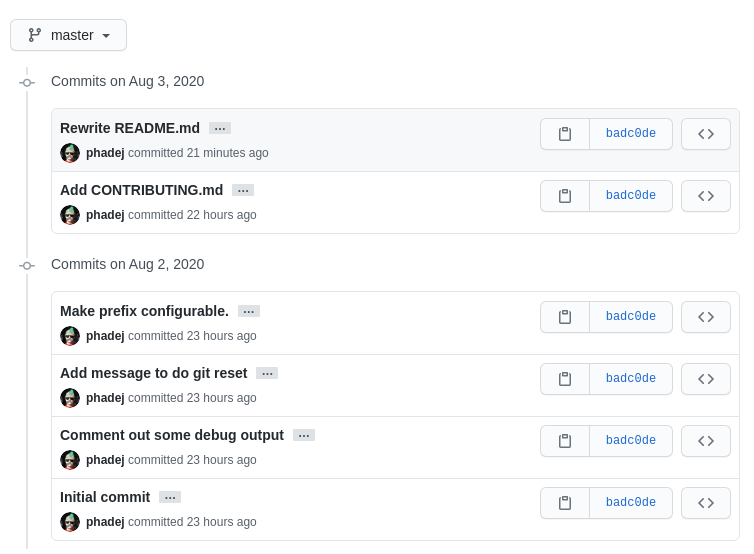This screenshot has height=554, width=754.
Task: Open the master branch dropdown
Action: click(x=68, y=35)
